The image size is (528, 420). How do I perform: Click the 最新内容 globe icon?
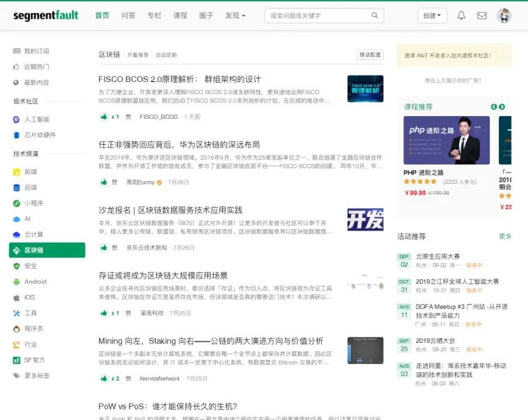click(16, 83)
